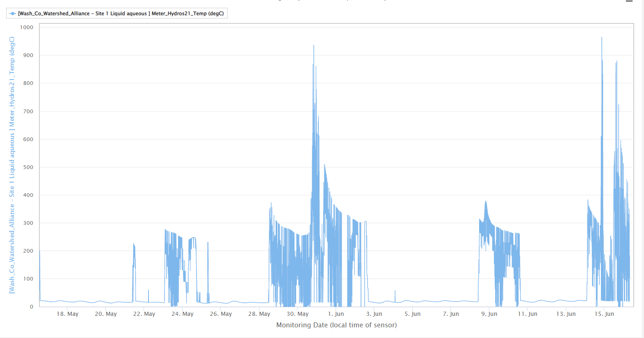644x338 pixels.
Task: Click the small isolated spike near 4 Jun
Action: [x=395, y=291]
